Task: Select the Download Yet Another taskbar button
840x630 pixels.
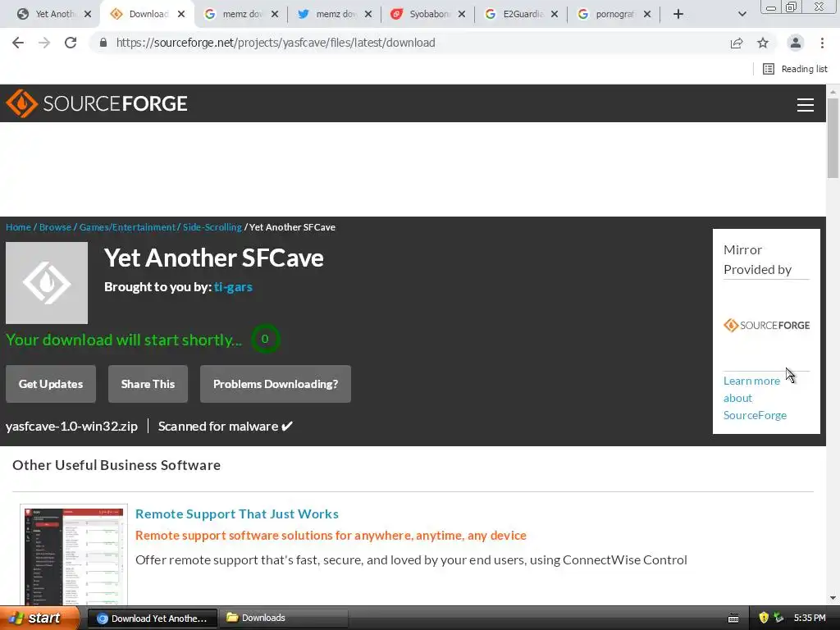Action: [x=152, y=619]
